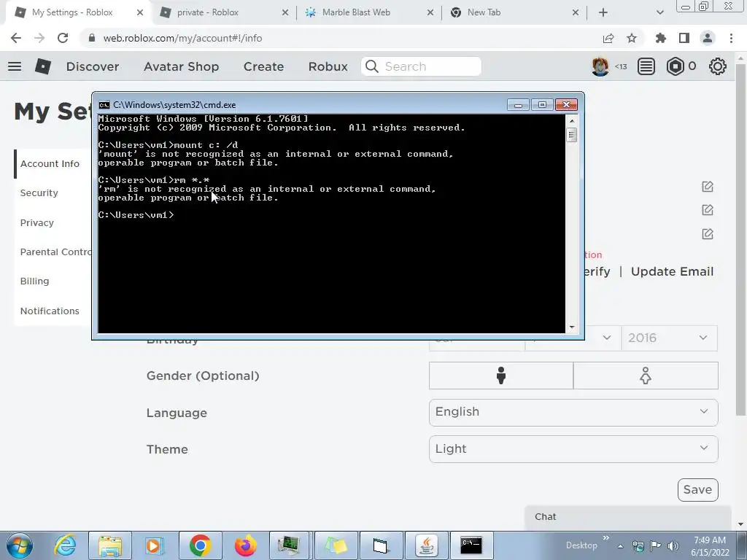Click the cmd.exe scrollbar thumb
The image size is (747, 560).
(572, 135)
